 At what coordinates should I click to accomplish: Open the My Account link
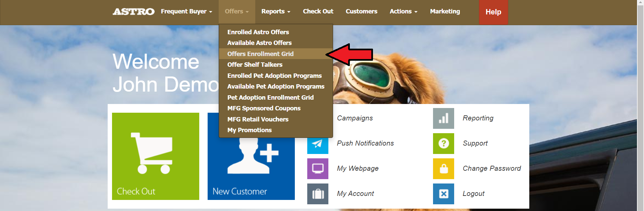click(355, 194)
